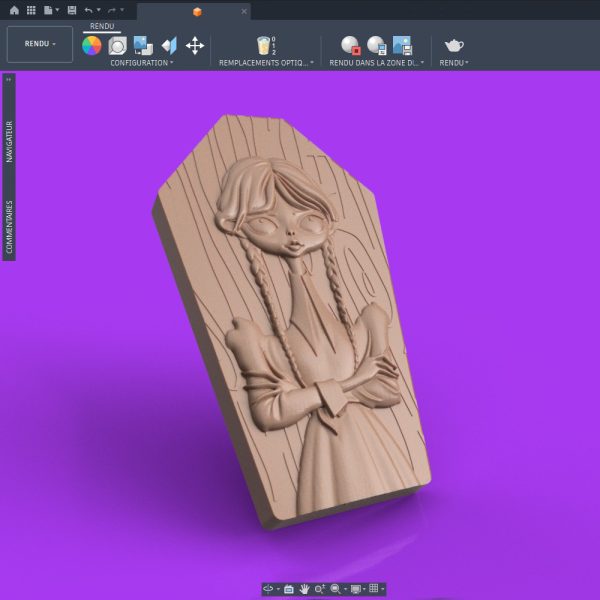Open Scene Settings sphere icon
The height and width of the screenshot is (600, 600).
click(117, 46)
